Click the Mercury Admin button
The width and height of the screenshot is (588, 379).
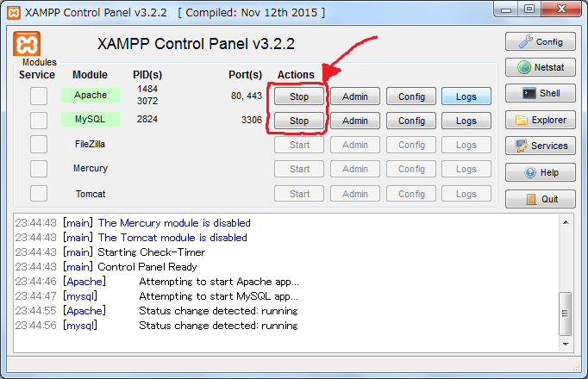[354, 169]
